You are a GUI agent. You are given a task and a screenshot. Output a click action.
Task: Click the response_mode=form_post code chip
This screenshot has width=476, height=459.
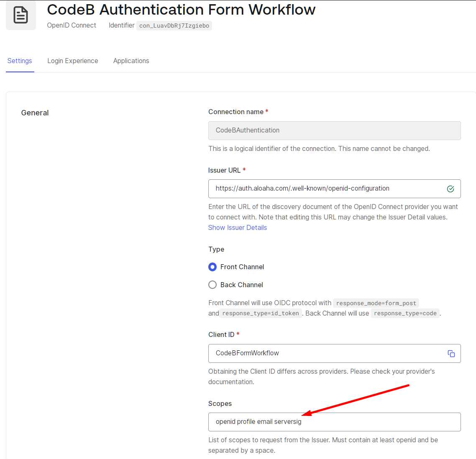pos(376,303)
